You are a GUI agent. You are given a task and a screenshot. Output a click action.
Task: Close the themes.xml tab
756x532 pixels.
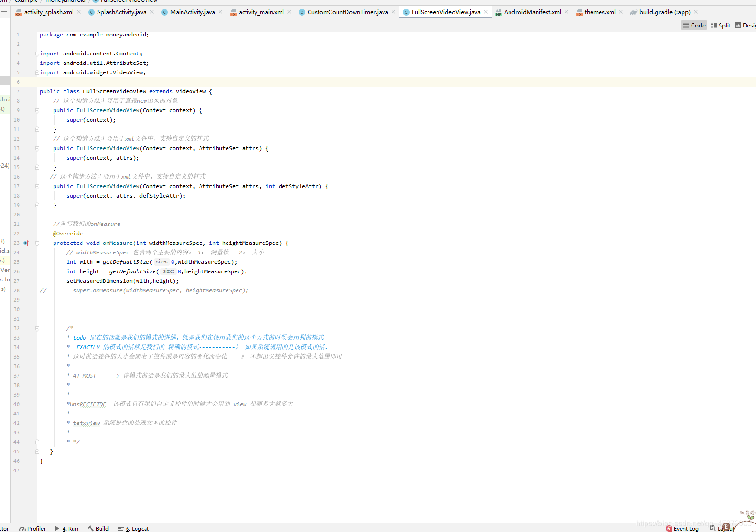[x=621, y=12]
